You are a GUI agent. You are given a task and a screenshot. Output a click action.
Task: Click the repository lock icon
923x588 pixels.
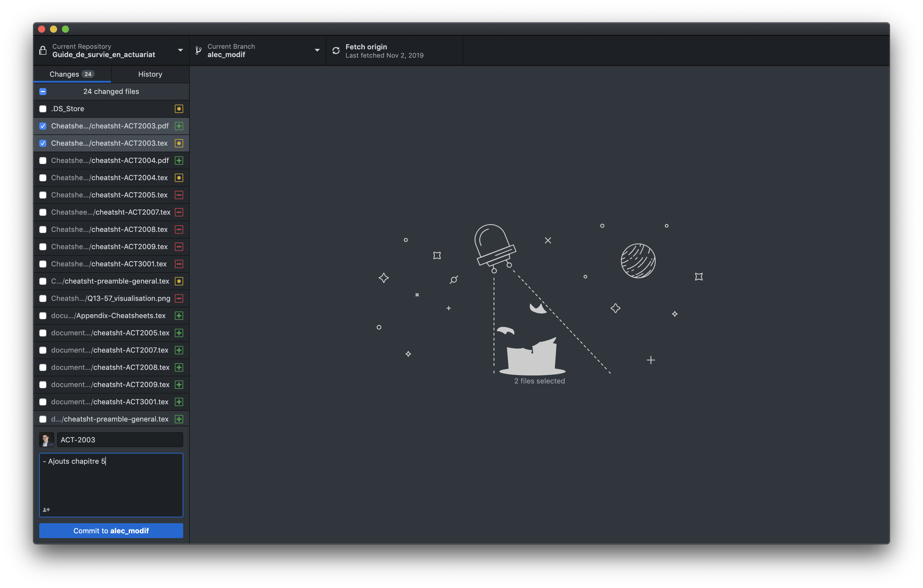tap(44, 51)
